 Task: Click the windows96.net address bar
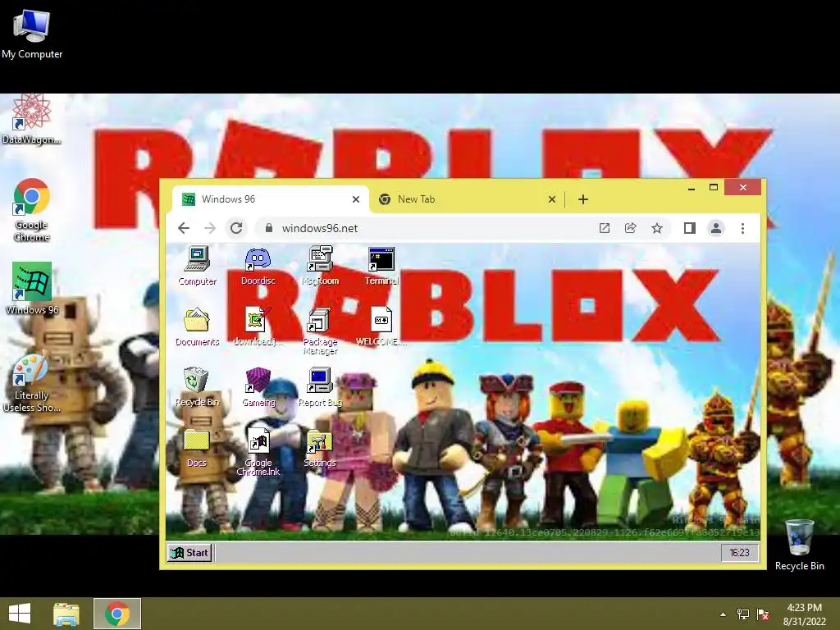(x=428, y=228)
